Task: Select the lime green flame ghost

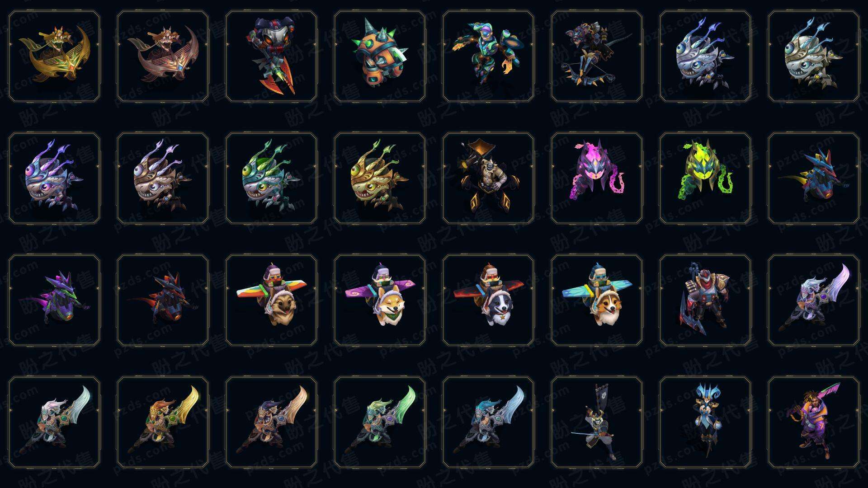Action: click(705, 178)
